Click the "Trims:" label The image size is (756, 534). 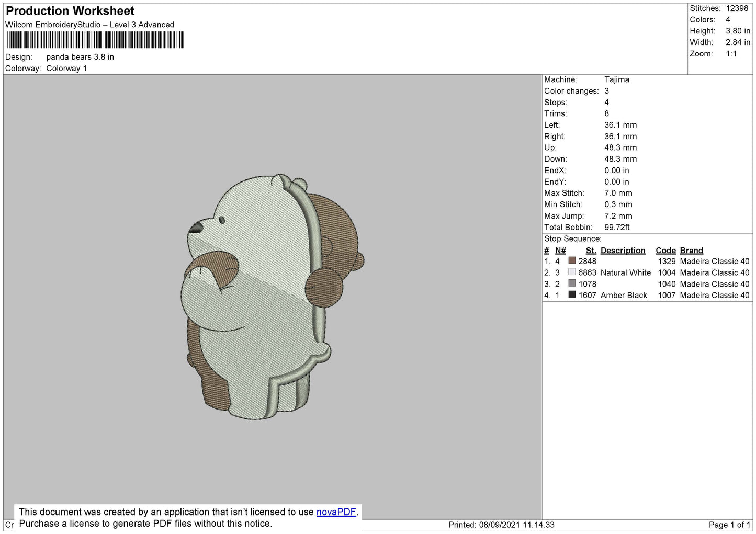[556, 113]
